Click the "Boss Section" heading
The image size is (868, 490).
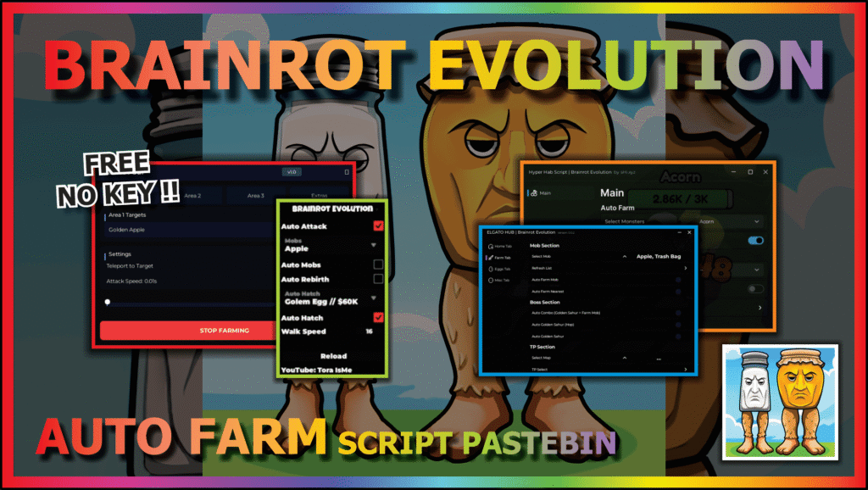(545, 303)
